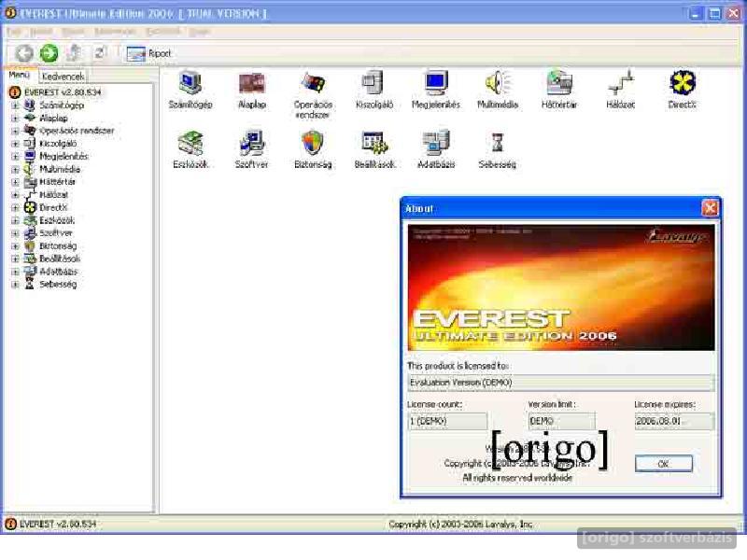Click the License expires date field

[674, 422]
